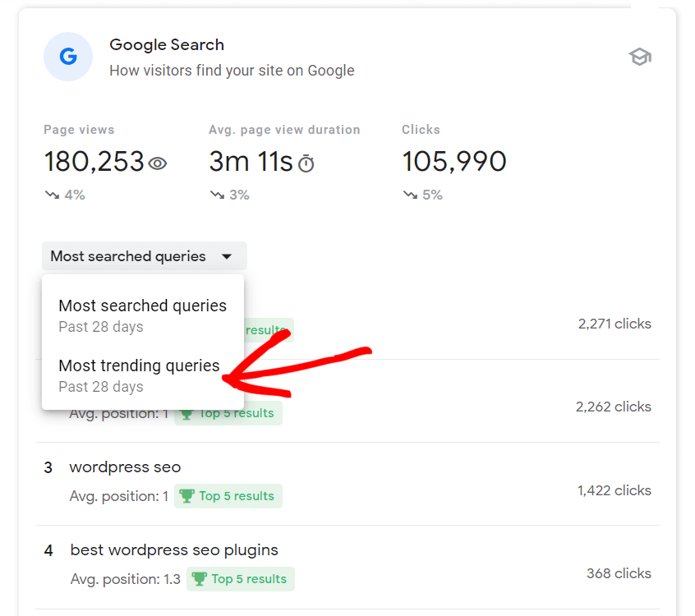Click the graduation cap icon
This screenshot has width=695, height=616.
pos(640,57)
